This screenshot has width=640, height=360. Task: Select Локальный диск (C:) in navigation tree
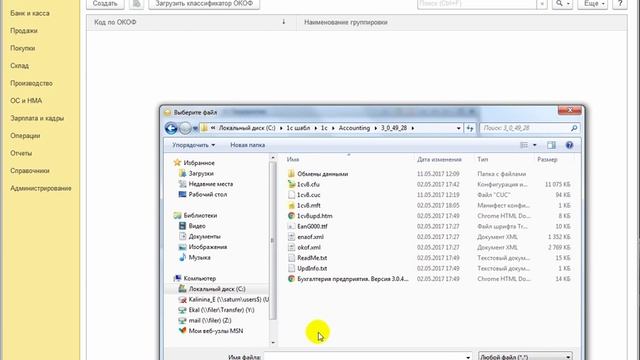217,289
